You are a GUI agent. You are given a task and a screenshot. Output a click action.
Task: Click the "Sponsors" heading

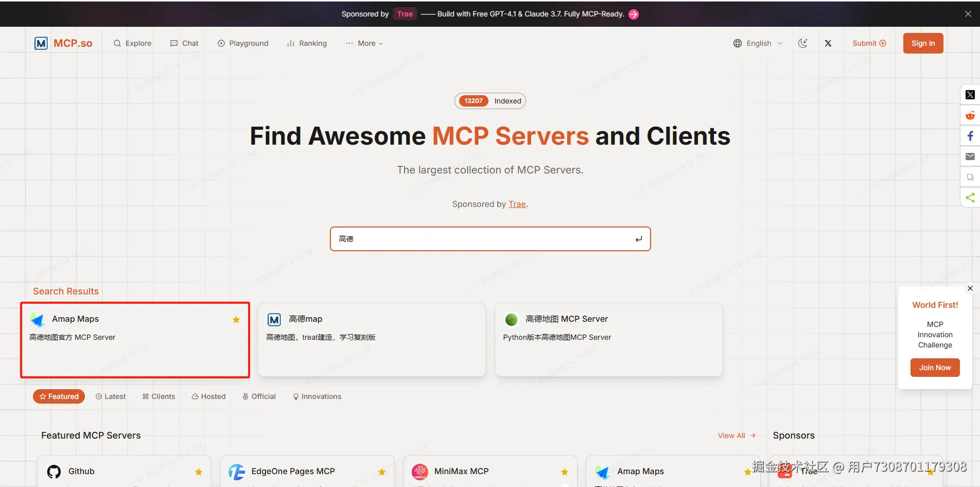[x=794, y=436]
